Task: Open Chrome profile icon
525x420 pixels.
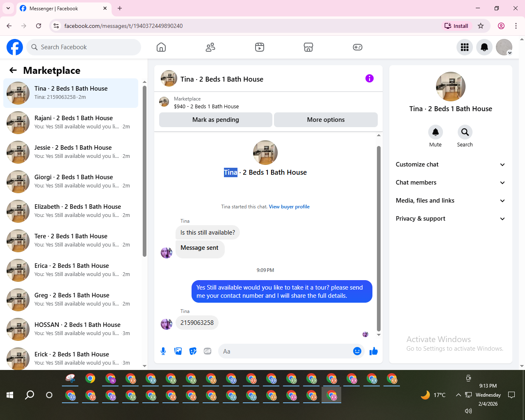Action: 501,26
